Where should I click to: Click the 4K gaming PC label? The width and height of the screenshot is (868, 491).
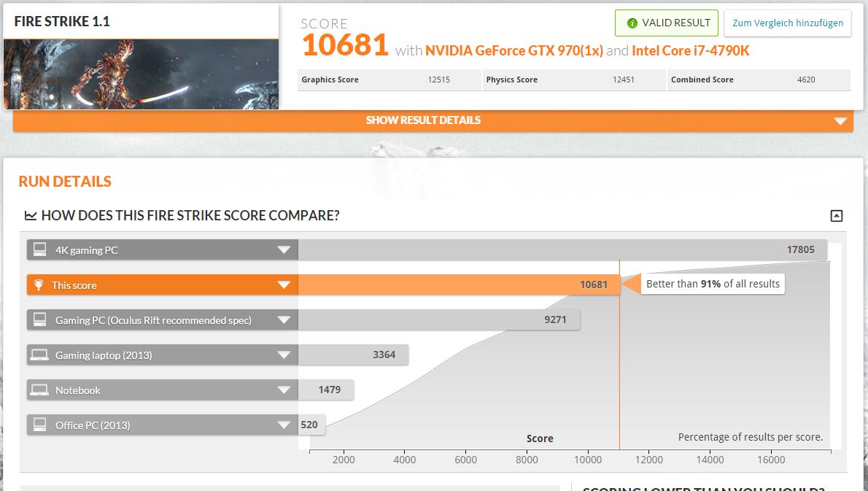click(86, 250)
